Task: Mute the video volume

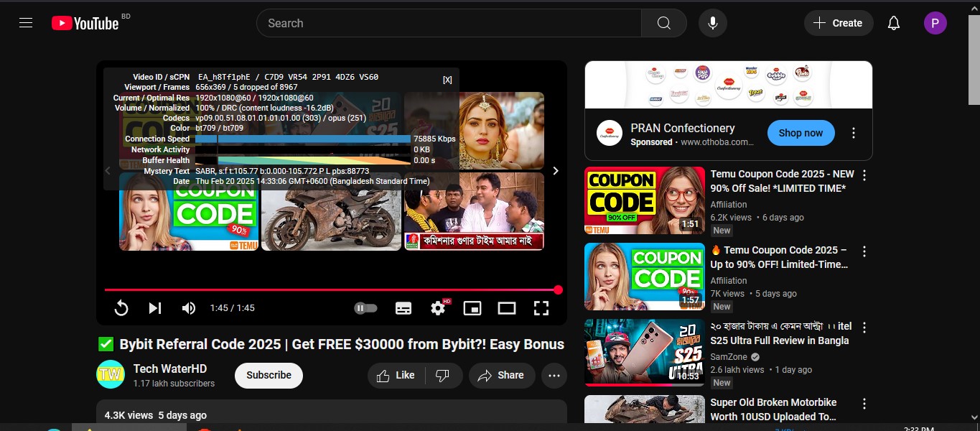Action: [188, 308]
